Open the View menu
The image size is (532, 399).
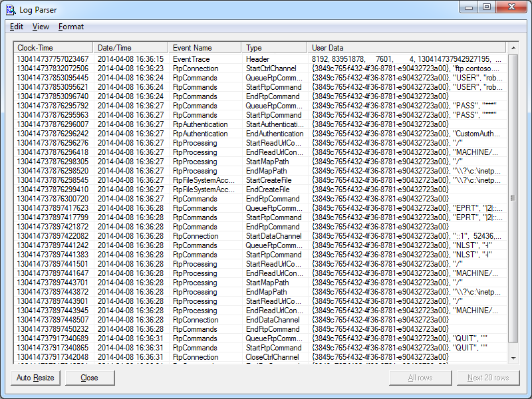coord(41,27)
